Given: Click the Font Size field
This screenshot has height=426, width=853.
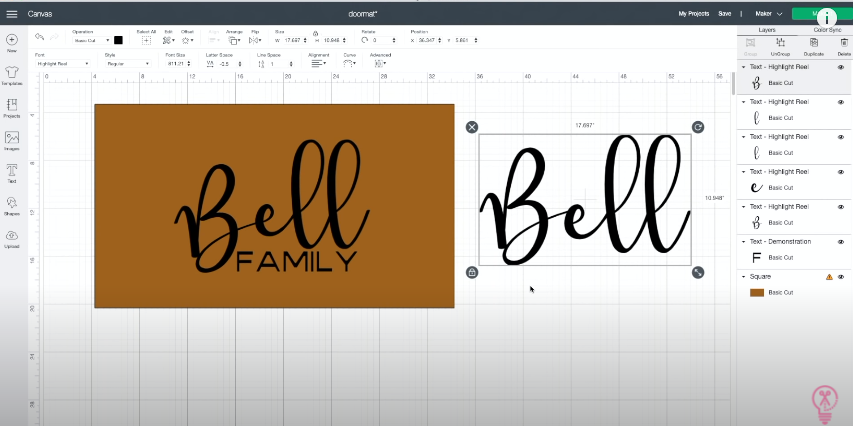Looking at the screenshot, I should point(179,64).
